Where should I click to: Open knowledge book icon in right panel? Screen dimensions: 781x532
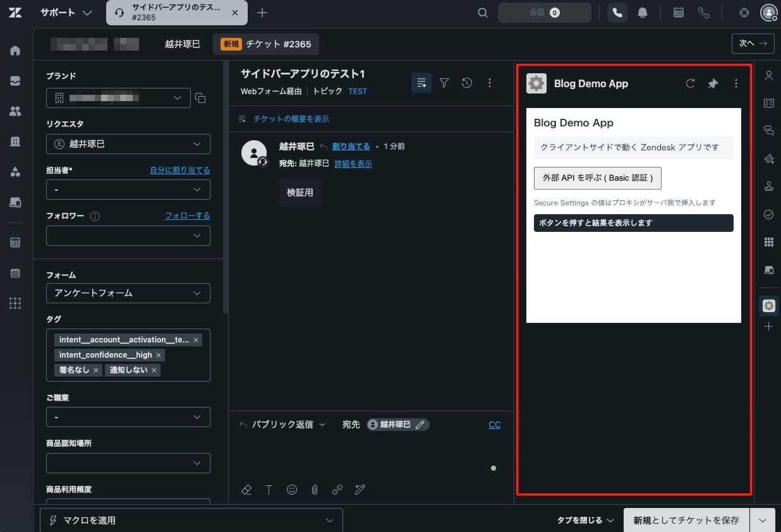click(x=768, y=103)
